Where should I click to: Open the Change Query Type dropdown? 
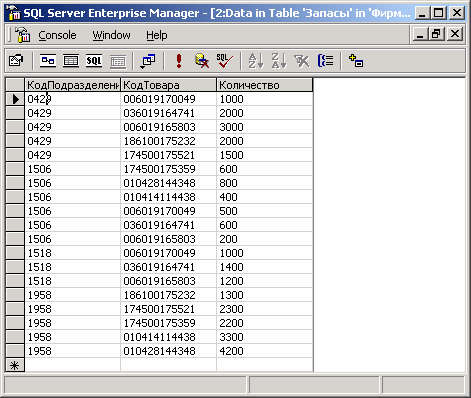tap(148, 61)
